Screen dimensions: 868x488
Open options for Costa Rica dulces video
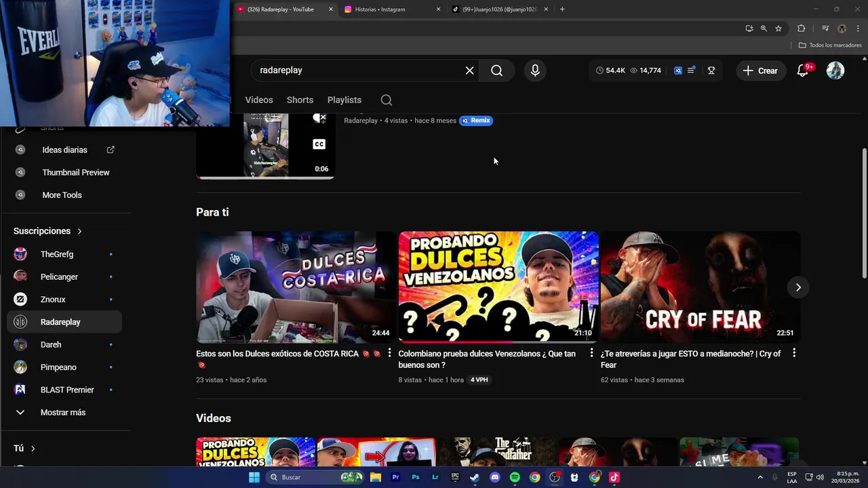pyautogui.click(x=389, y=353)
